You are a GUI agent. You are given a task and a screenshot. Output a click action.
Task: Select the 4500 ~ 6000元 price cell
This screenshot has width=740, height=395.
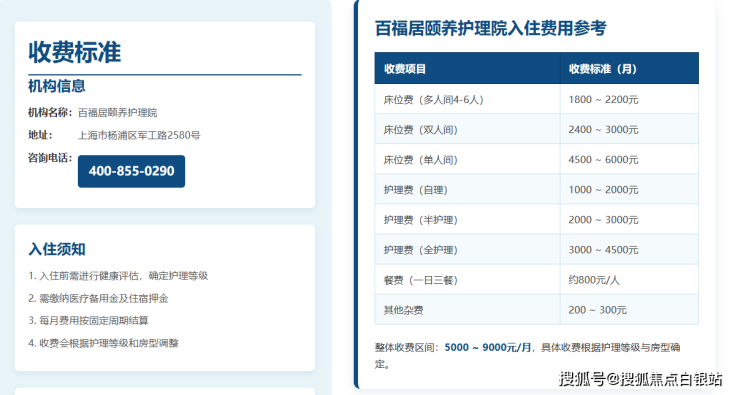tap(629, 160)
